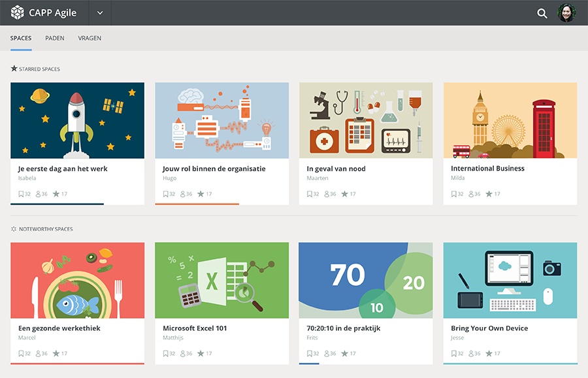Open the Microsoft Excel 101 title link

pos(195,328)
